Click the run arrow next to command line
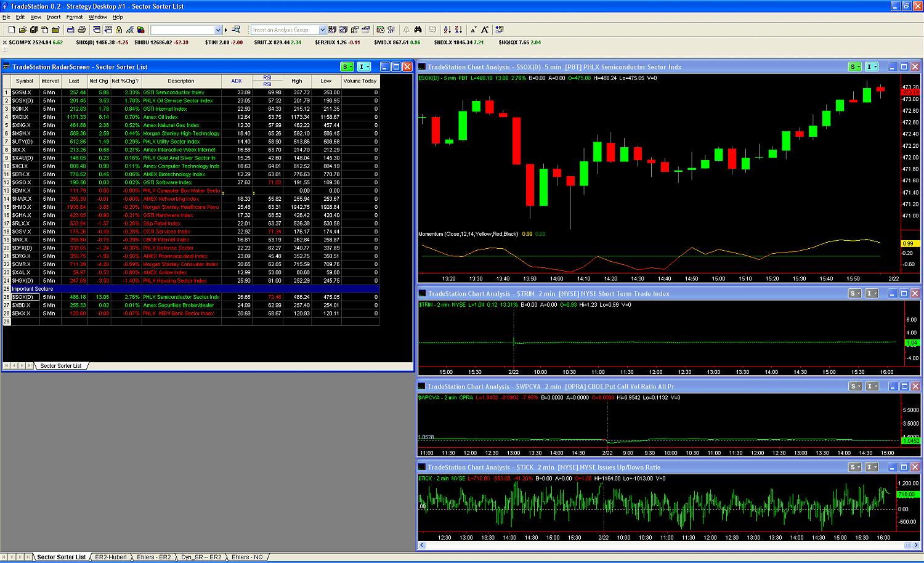The image size is (924, 563). pos(226,30)
